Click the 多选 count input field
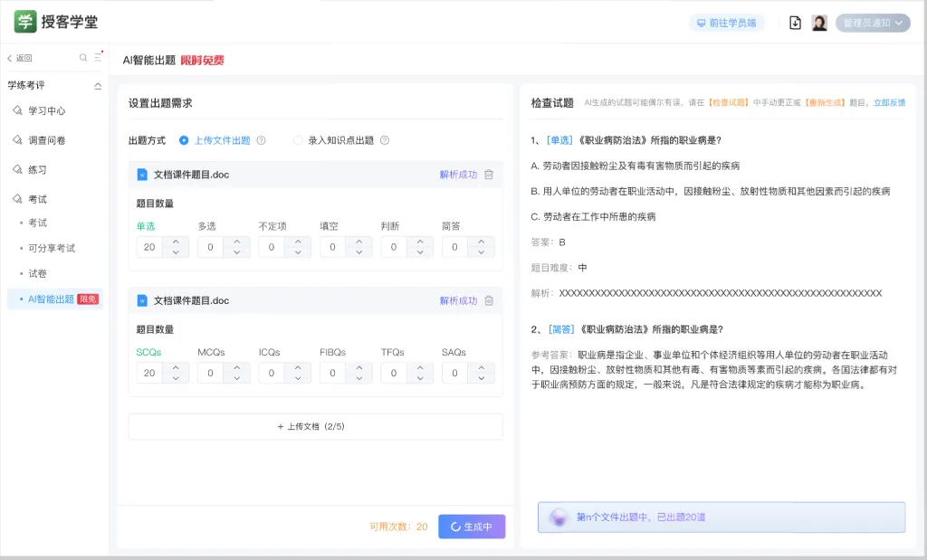Screen dimensions: 927x560 (x=209, y=247)
